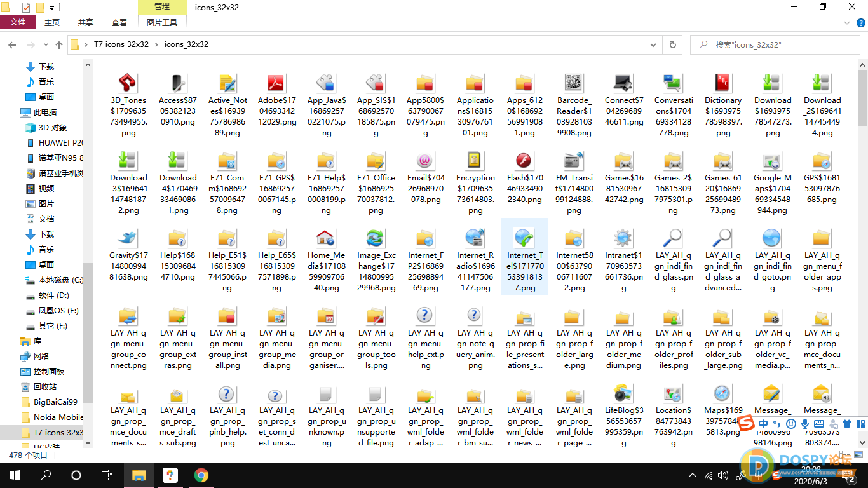Select the Email$704 icon file
Screen dimensions: 868x488
[x=426, y=178]
